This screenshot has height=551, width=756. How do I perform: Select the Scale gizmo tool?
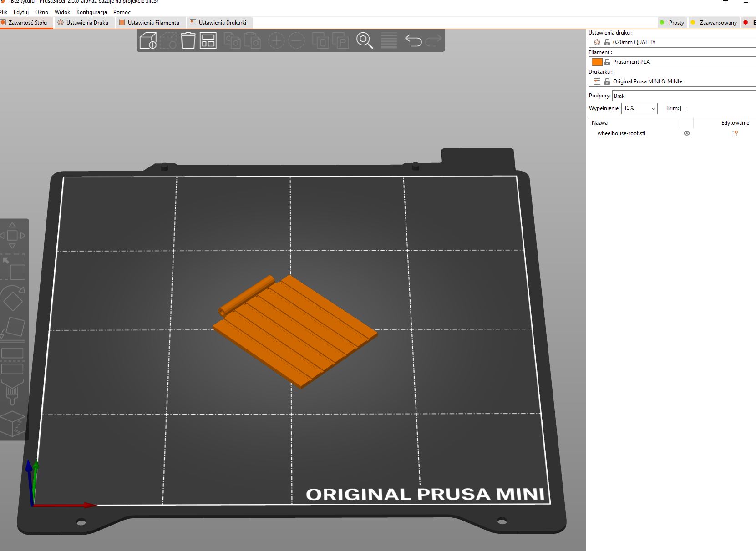[13, 268]
